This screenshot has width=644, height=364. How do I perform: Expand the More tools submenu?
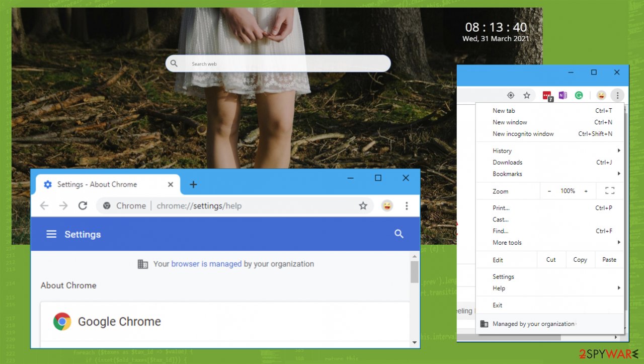tap(550, 243)
